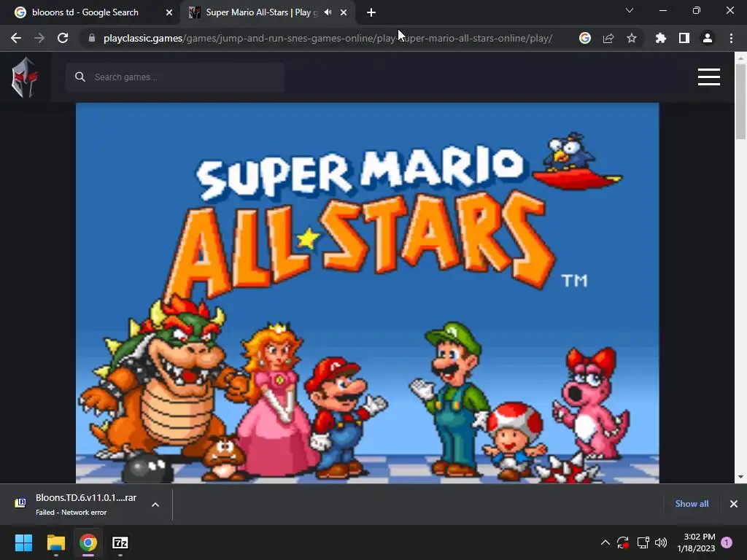Share this page using the share icon
Screen dimensions: 747x560
pyautogui.click(x=608, y=38)
